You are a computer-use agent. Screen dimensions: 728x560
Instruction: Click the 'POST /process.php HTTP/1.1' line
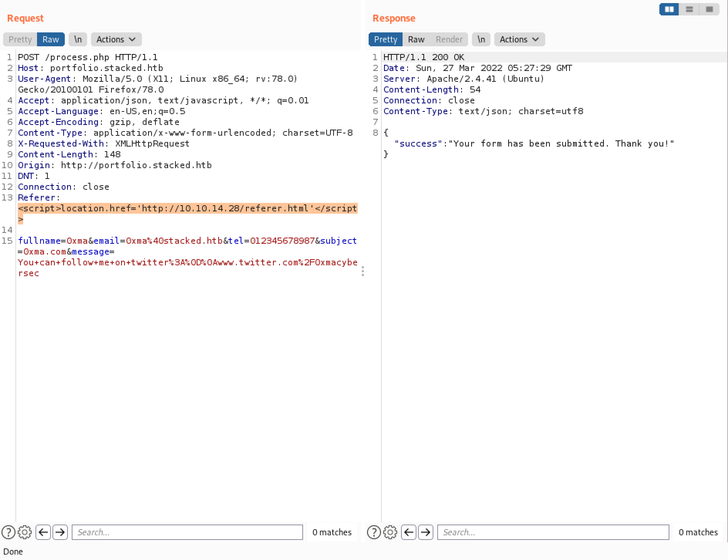coord(88,57)
